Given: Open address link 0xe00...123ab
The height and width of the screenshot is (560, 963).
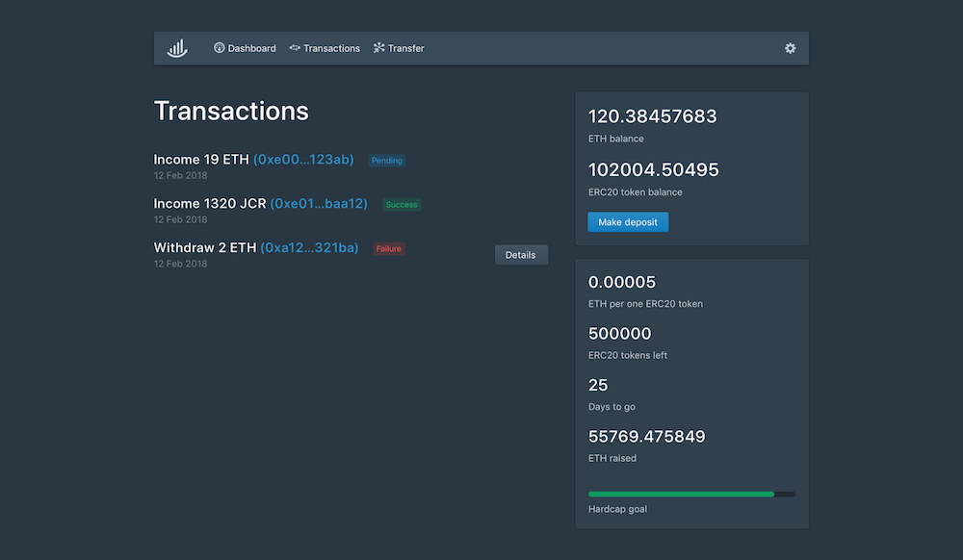Looking at the screenshot, I should point(303,160).
